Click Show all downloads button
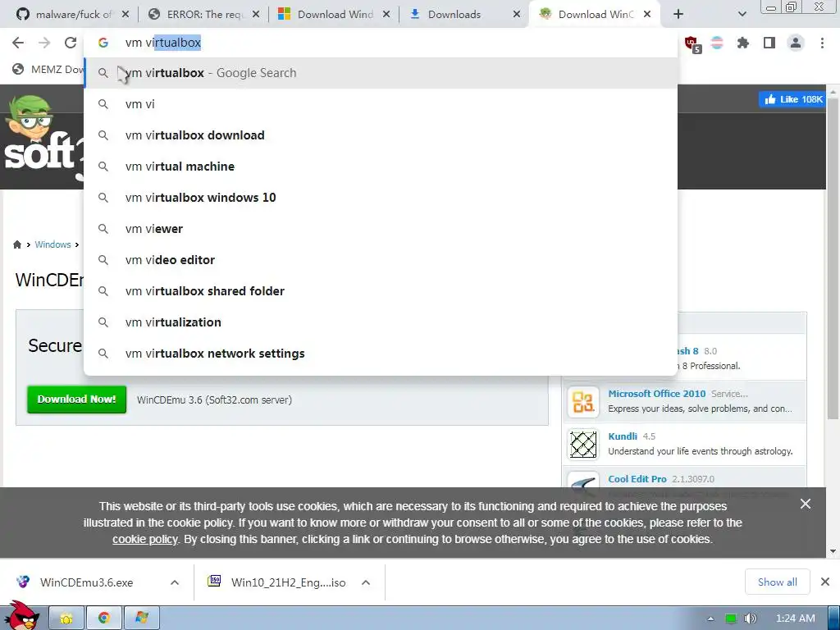This screenshot has height=630, width=840. (778, 582)
